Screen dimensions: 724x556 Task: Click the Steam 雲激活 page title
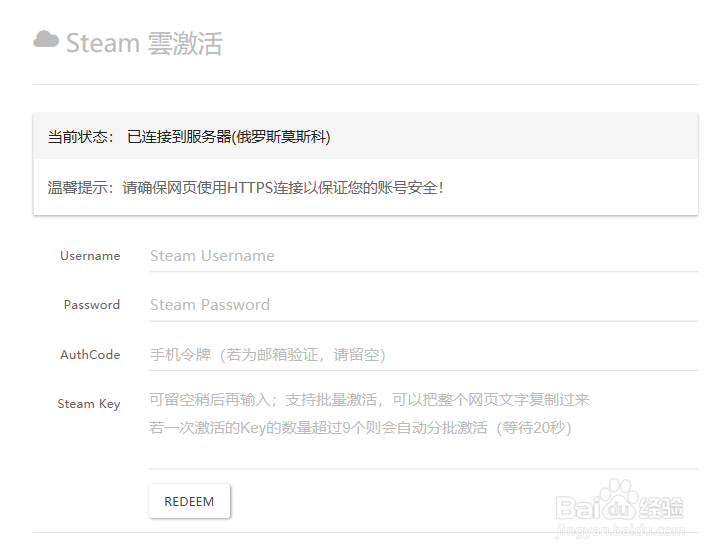(144, 43)
